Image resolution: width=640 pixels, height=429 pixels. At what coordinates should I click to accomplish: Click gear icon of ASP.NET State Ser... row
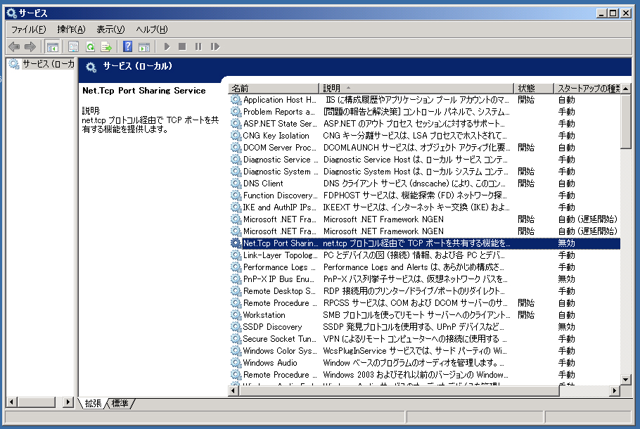(x=236, y=123)
